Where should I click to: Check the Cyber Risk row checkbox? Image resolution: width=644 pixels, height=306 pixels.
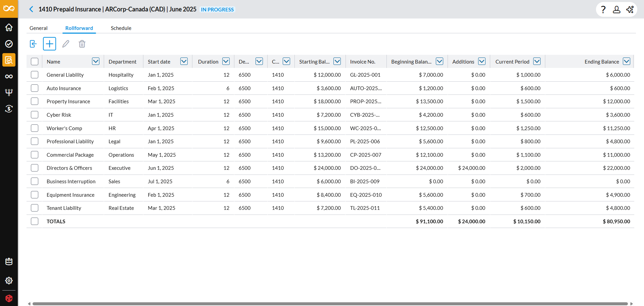(35, 115)
